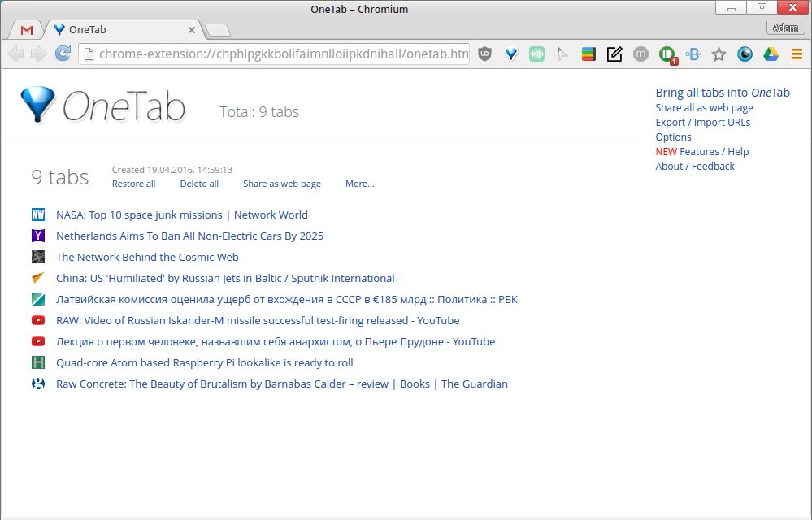This screenshot has width=812, height=520.
Task: Open Netherlands Non-Electric Cars ban link
Action: click(x=189, y=236)
